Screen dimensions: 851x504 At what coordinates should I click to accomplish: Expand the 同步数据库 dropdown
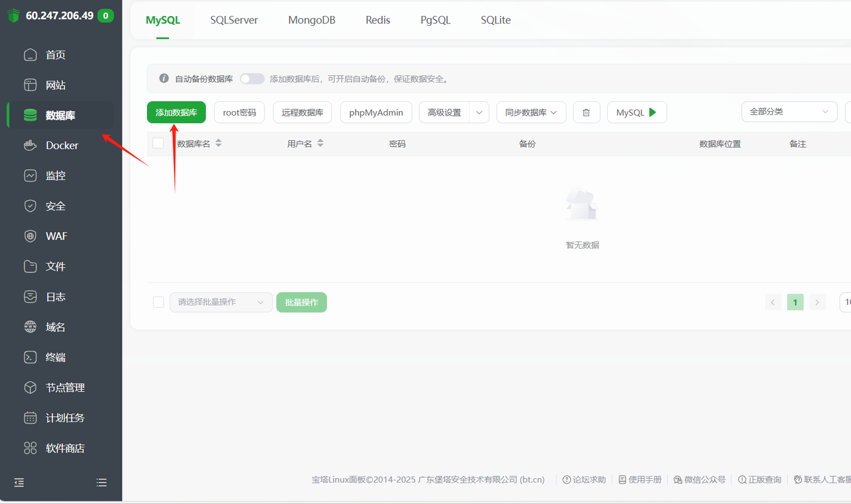click(x=531, y=112)
